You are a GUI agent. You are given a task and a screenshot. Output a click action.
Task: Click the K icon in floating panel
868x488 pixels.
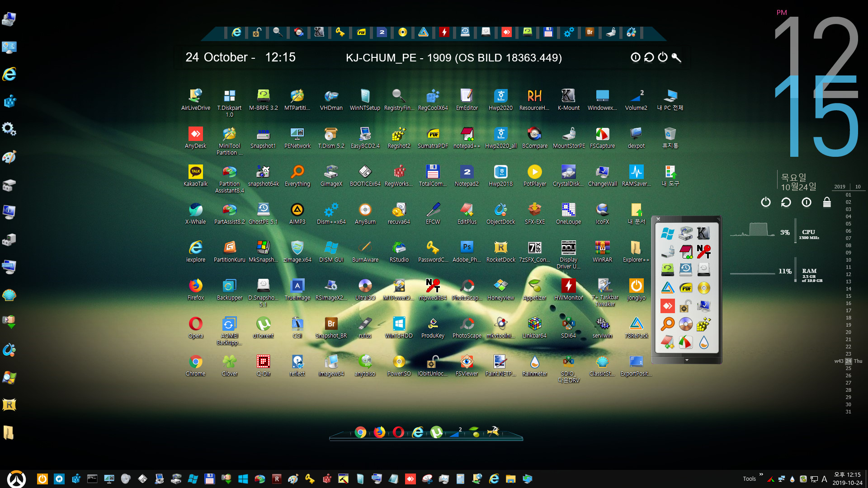tap(703, 233)
